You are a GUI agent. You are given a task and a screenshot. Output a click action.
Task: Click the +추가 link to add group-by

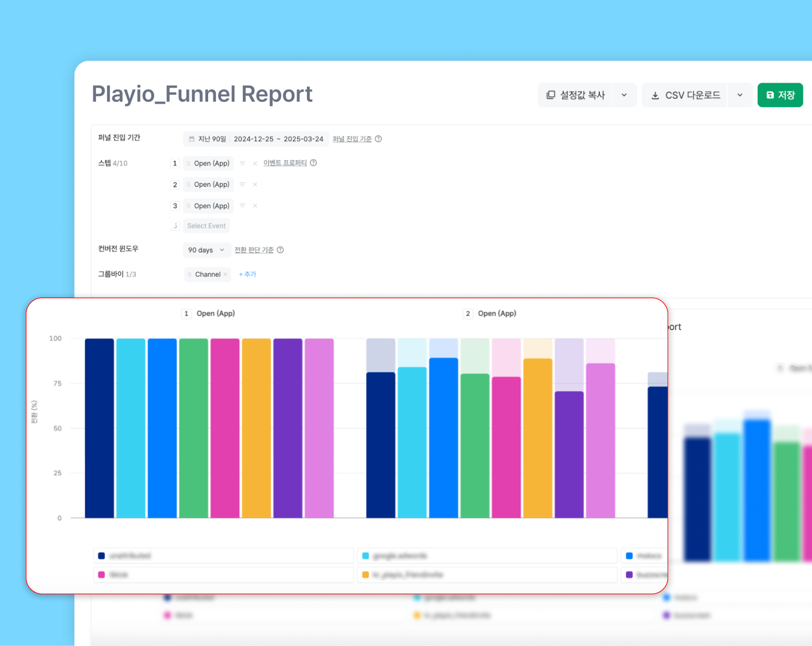click(248, 274)
